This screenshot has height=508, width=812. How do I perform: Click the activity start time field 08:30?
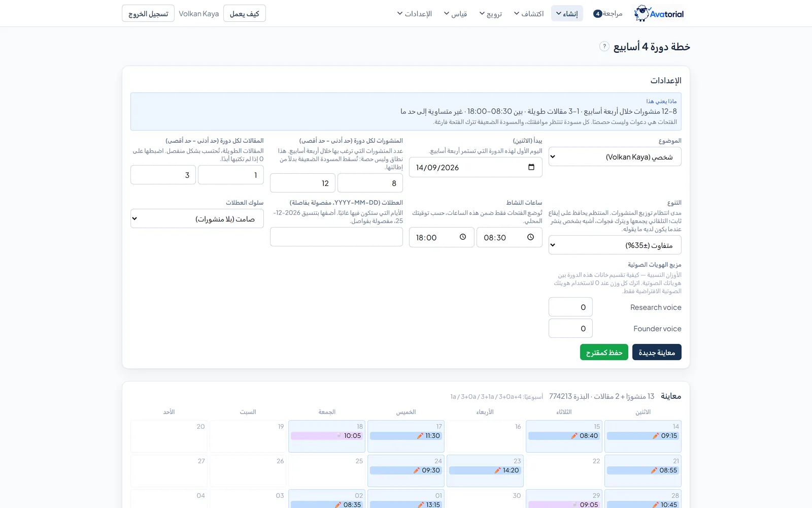pos(510,237)
